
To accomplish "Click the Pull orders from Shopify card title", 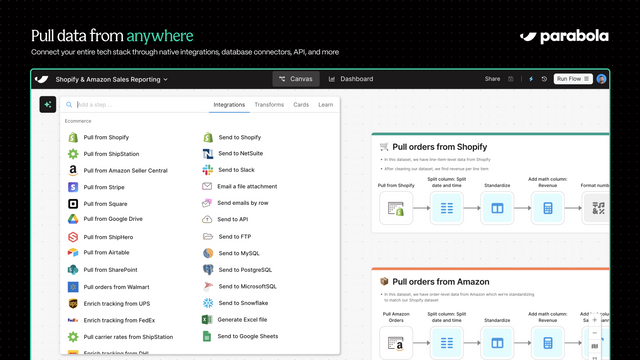I will point(440,147).
